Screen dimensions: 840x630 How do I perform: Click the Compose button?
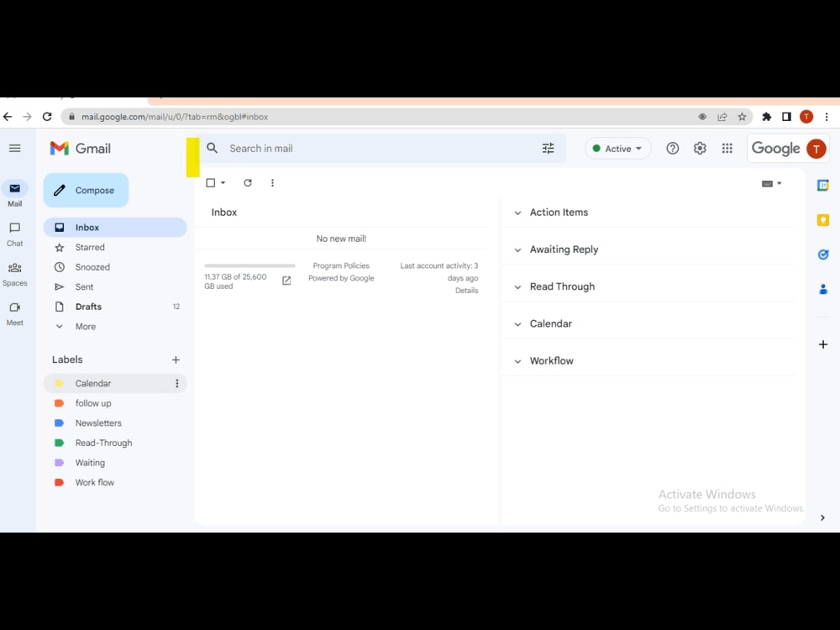click(87, 190)
